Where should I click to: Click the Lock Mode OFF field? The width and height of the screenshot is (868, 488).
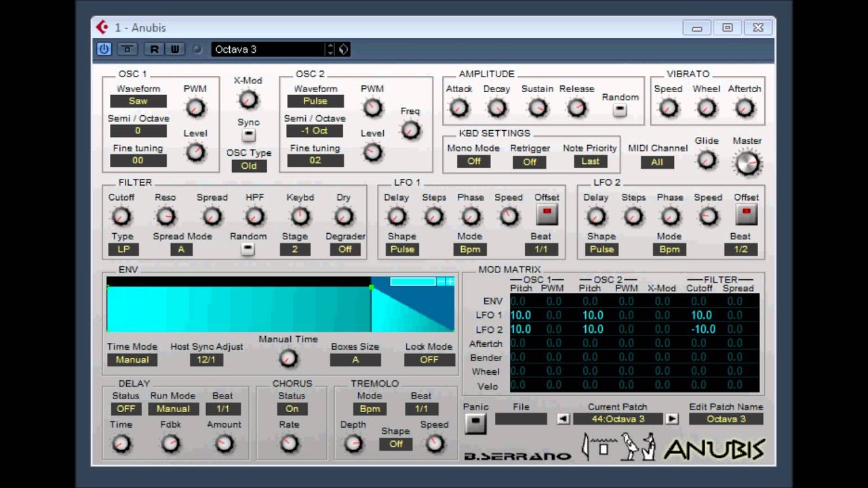pyautogui.click(x=429, y=359)
